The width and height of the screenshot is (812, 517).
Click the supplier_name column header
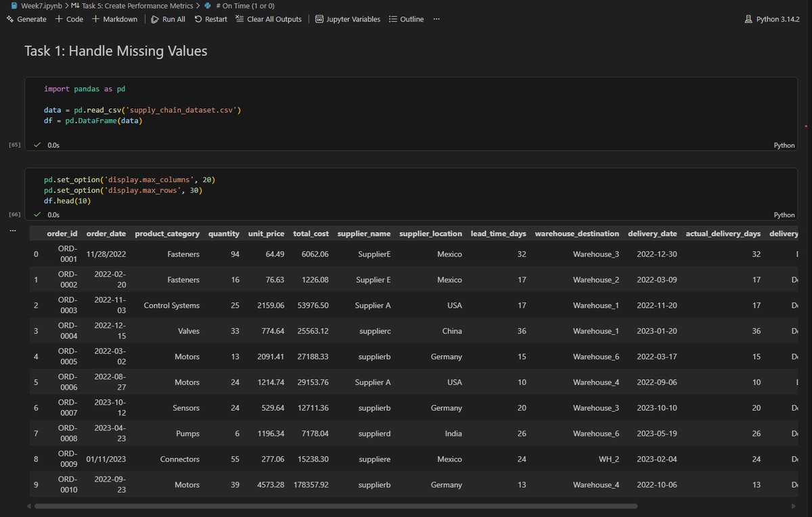click(x=364, y=233)
